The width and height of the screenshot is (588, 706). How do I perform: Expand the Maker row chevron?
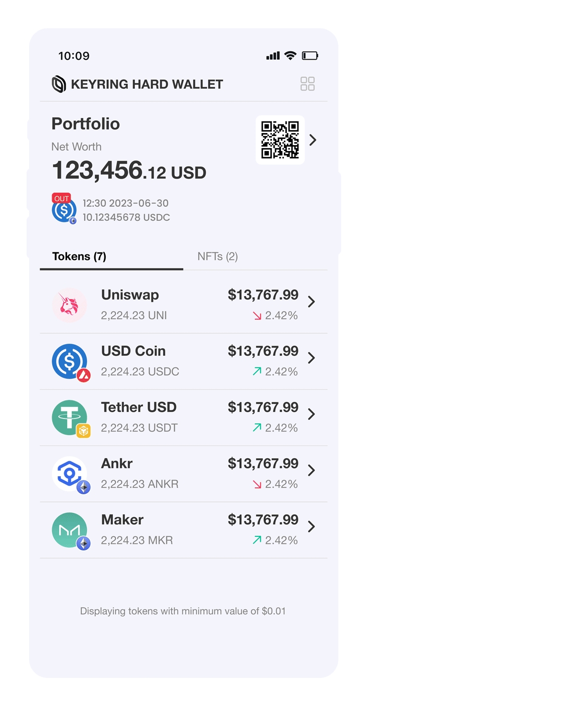click(x=312, y=526)
